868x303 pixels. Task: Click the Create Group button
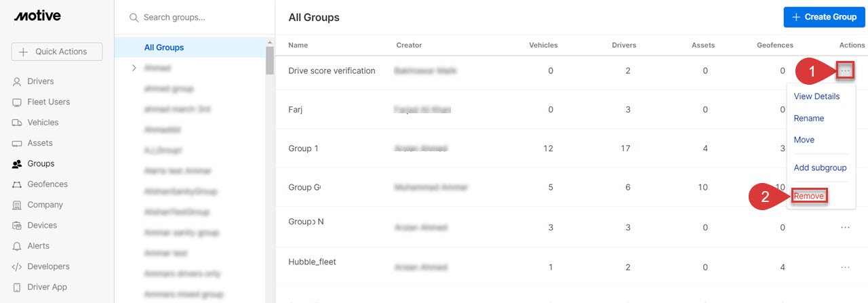[824, 17]
